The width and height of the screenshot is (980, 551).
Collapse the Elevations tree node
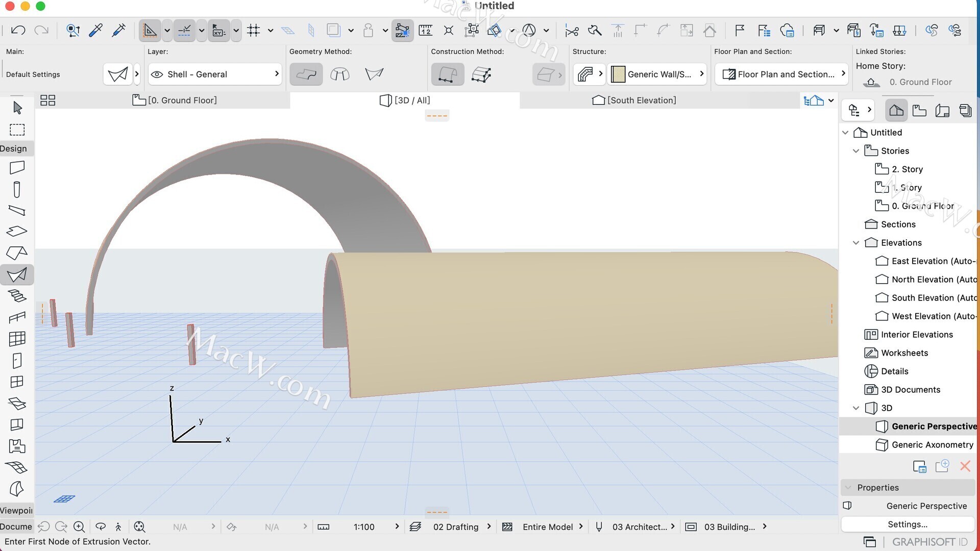coord(856,243)
